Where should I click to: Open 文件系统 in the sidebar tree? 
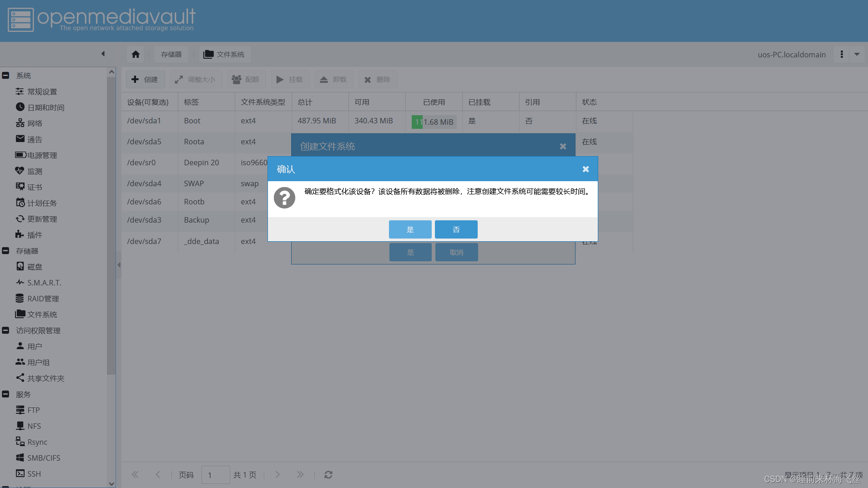36,315
